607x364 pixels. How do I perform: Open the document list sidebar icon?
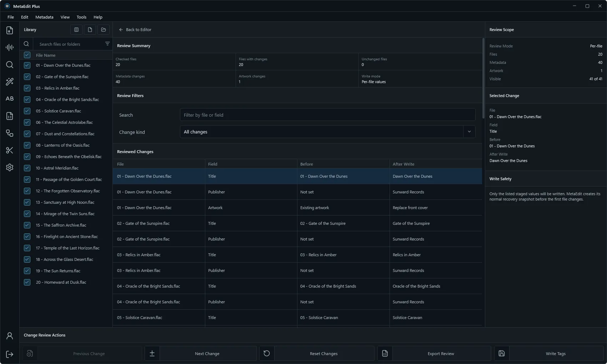coord(10,116)
